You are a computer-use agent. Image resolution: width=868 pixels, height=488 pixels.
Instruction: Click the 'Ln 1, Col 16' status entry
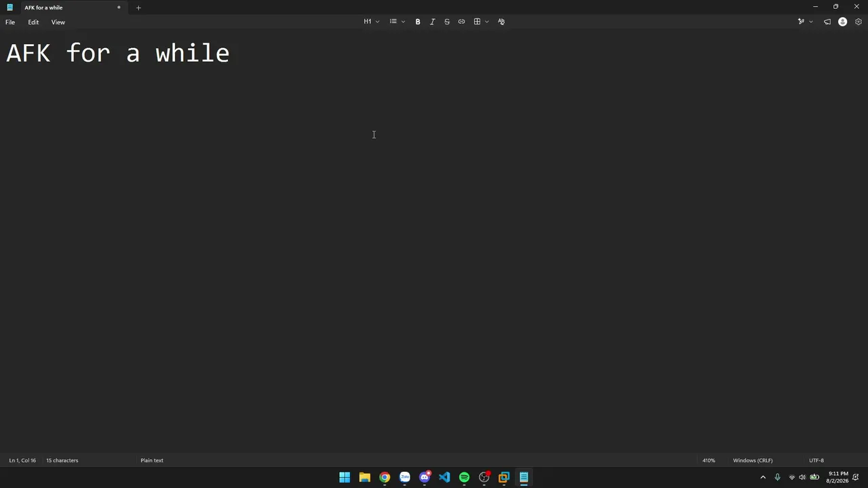point(22,460)
